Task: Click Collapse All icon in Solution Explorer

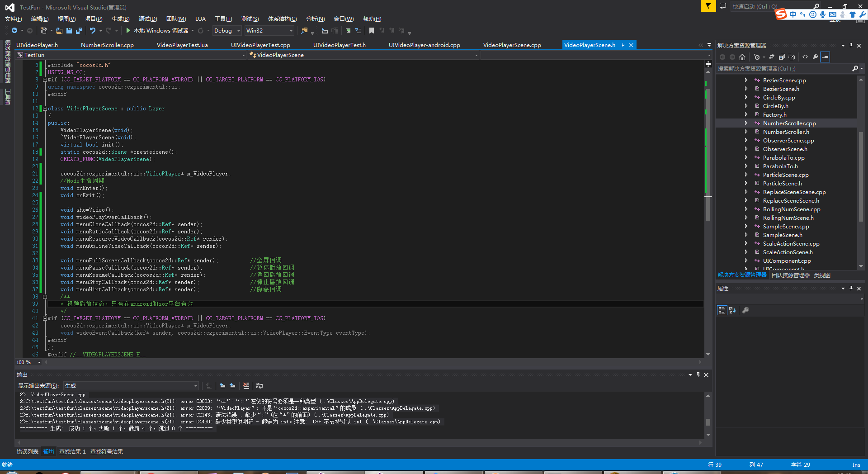Action: pyautogui.click(x=782, y=57)
